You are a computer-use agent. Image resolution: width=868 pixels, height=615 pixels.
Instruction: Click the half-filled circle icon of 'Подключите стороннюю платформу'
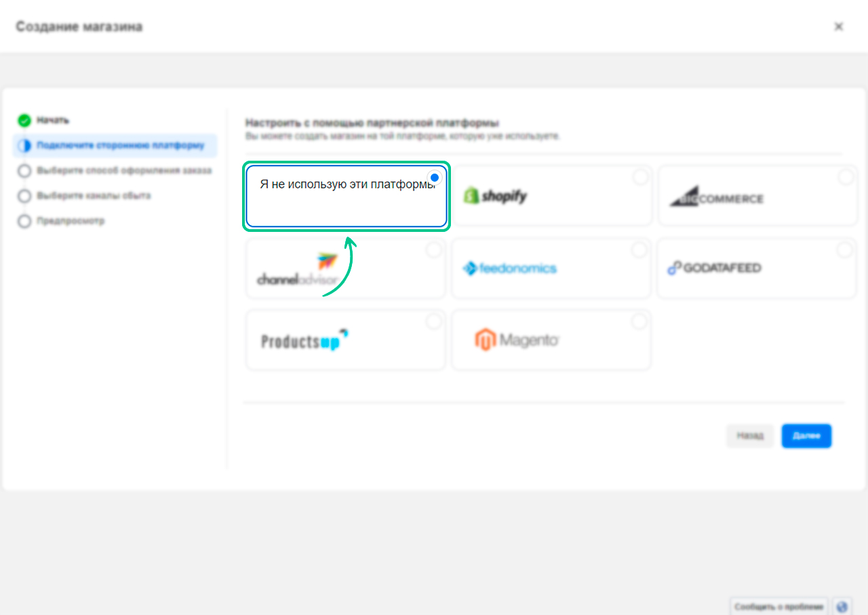pyautogui.click(x=24, y=146)
